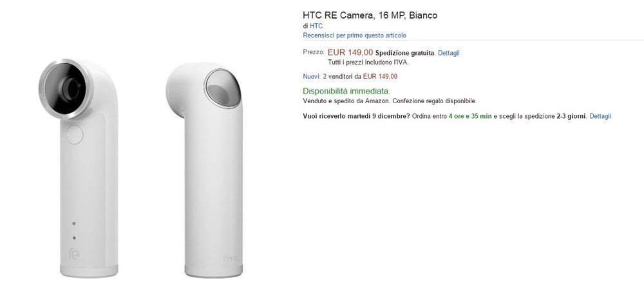Click the RE logo on left camera
The width and height of the screenshot is (644, 296).
point(74,253)
